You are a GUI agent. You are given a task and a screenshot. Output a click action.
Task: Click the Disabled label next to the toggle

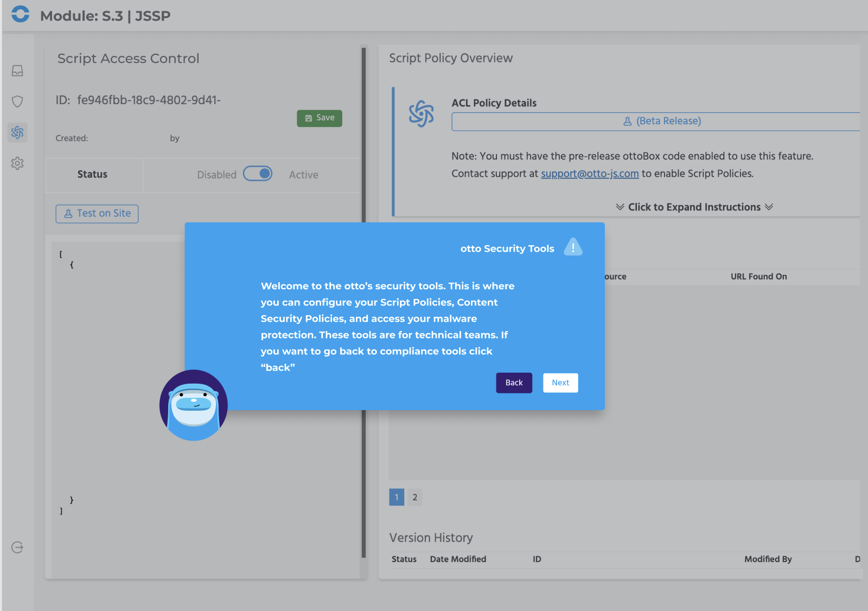(216, 175)
